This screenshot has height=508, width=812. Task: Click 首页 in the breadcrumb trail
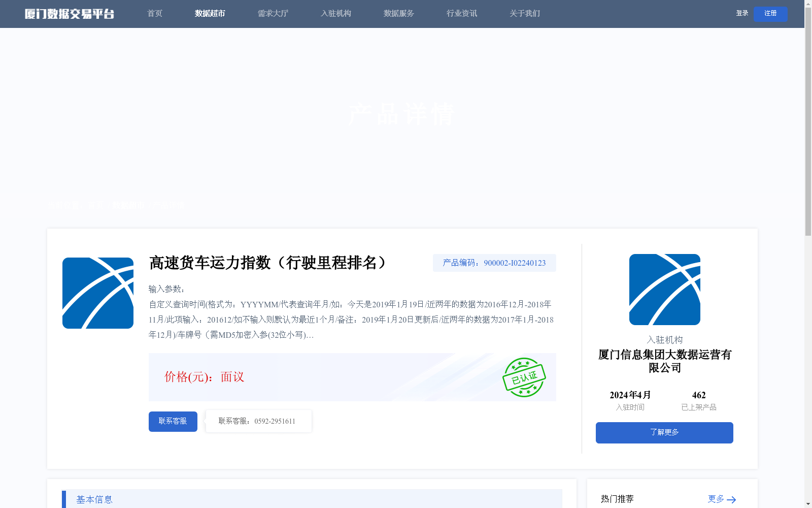point(96,205)
